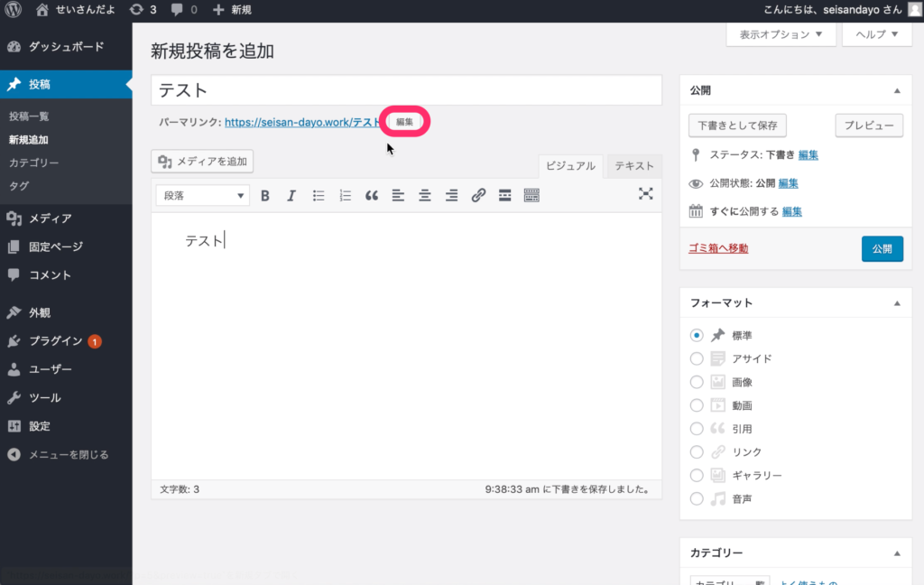This screenshot has height=585, width=924.
Task: Open the メディア menu in the sidebar
Action: pyautogui.click(x=50, y=218)
